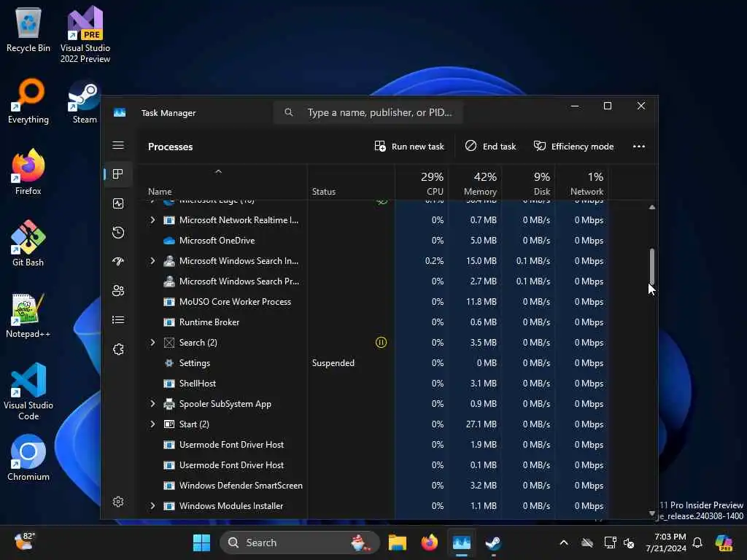
Task: Click the taskbar Search box
Action: [300, 542]
